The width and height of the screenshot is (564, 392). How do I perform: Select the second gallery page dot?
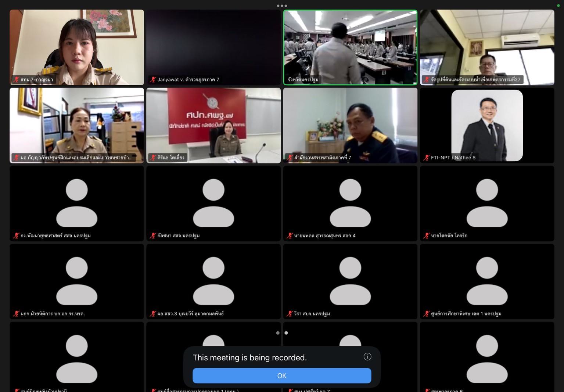(286, 333)
